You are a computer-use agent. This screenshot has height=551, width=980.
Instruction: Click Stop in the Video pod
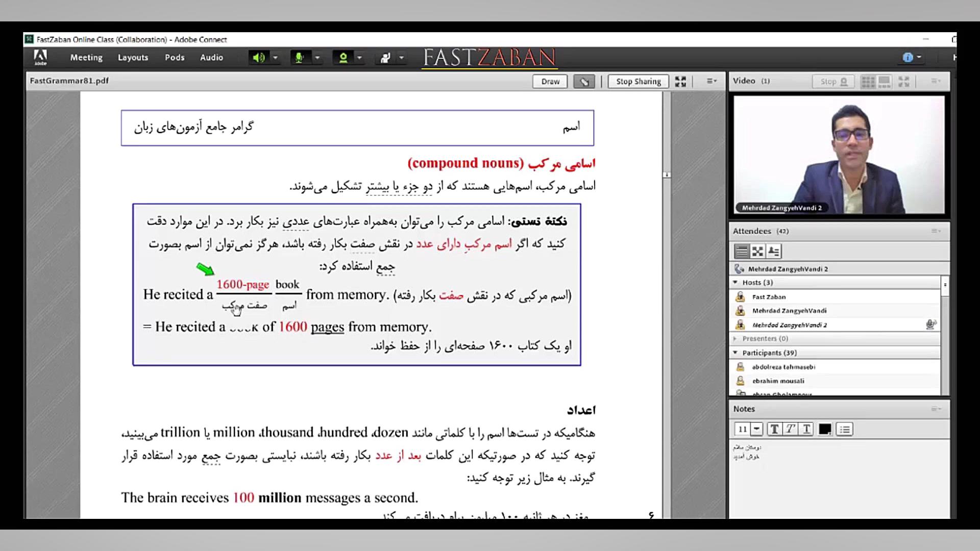click(x=834, y=82)
